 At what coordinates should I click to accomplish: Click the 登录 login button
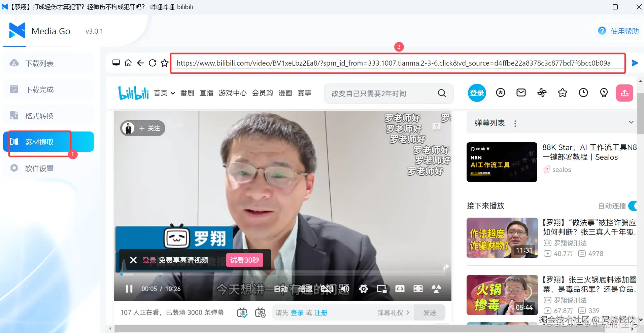(477, 93)
